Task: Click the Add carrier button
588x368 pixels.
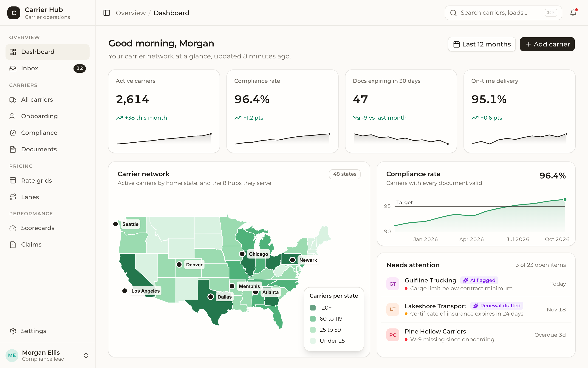Action: pos(547,44)
